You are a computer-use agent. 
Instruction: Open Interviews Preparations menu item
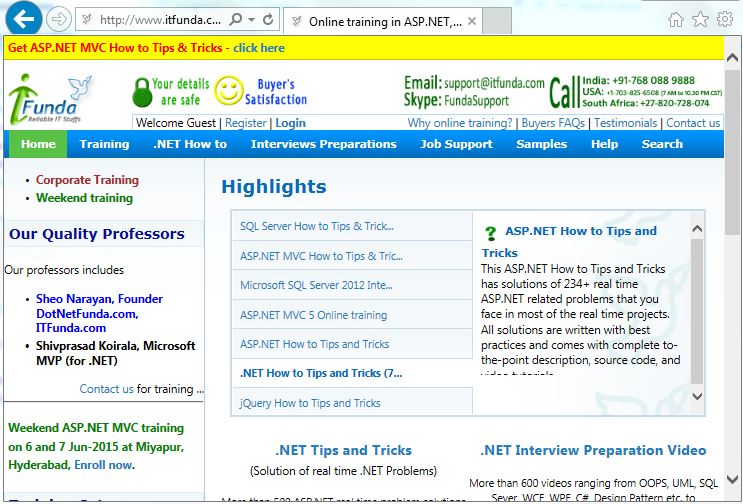click(324, 144)
